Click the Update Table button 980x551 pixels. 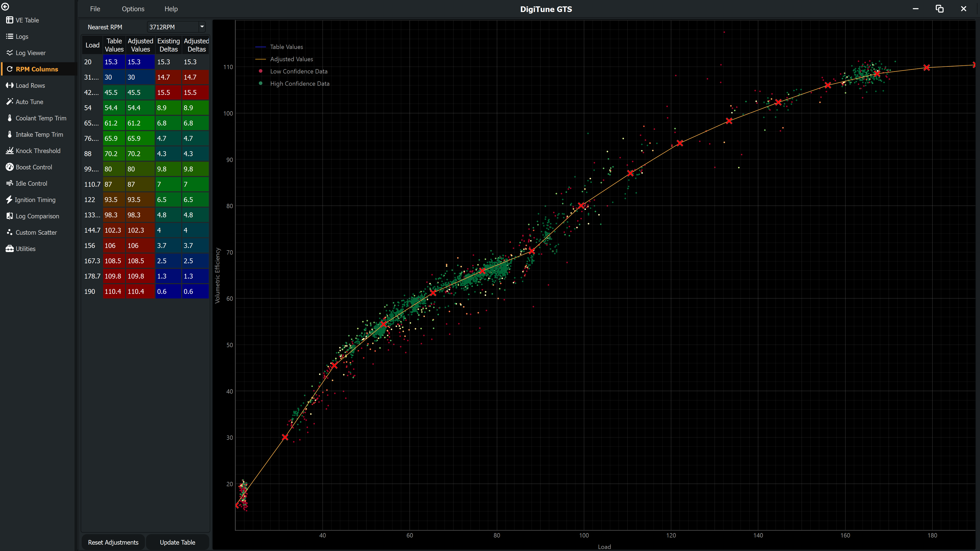click(x=177, y=542)
